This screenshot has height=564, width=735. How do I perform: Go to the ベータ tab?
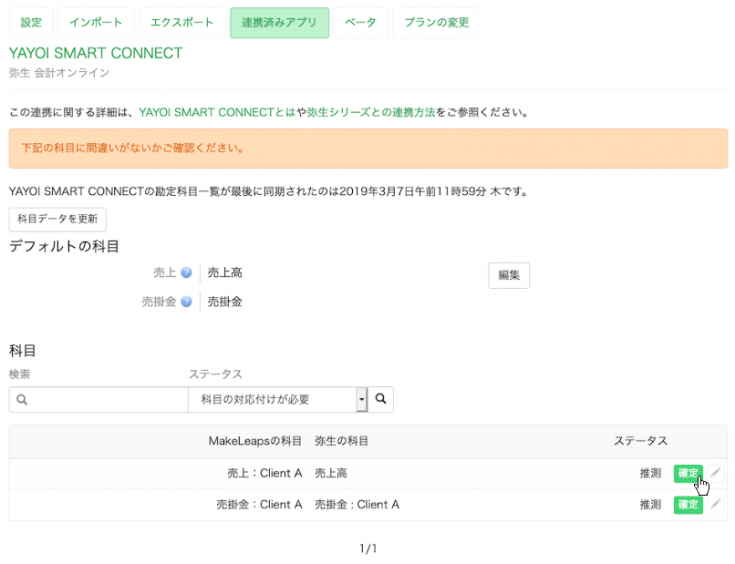coord(360,23)
